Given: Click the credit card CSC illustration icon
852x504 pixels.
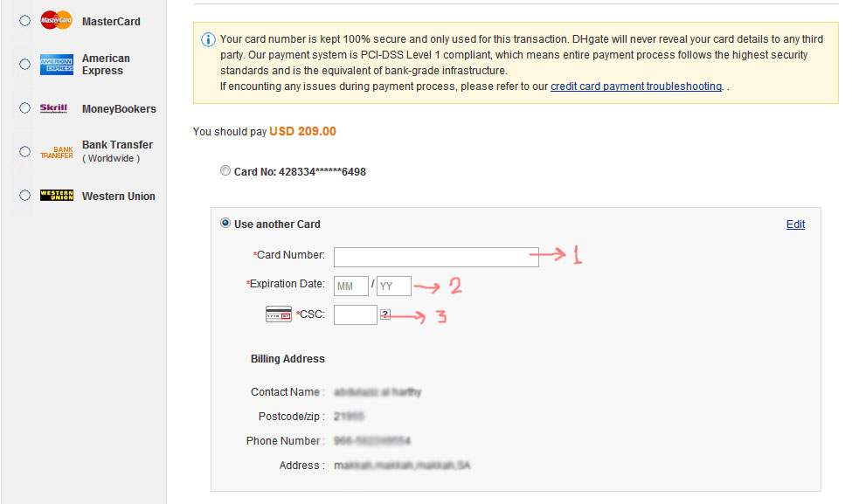Looking at the screenshot, I should point(279,314).
